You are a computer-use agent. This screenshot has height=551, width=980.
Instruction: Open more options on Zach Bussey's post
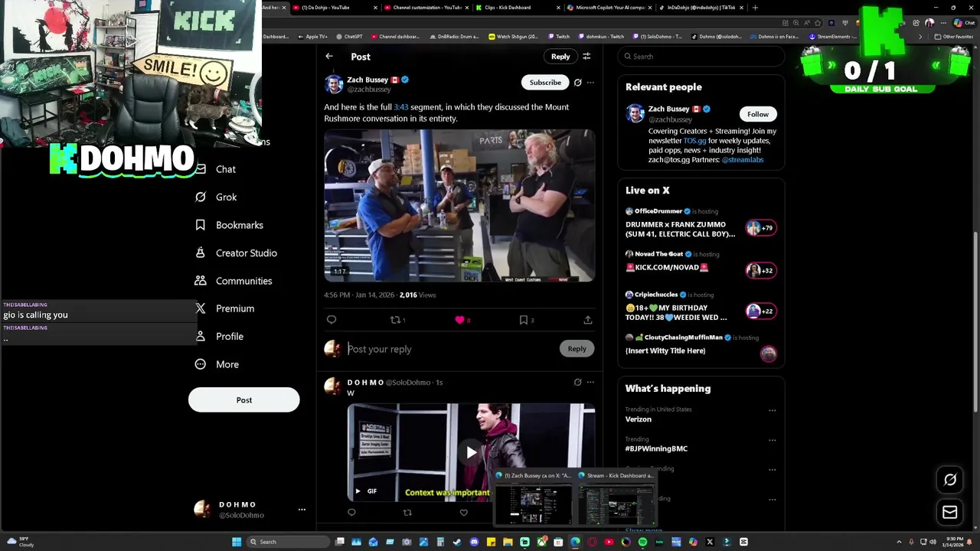click(590, 82)
